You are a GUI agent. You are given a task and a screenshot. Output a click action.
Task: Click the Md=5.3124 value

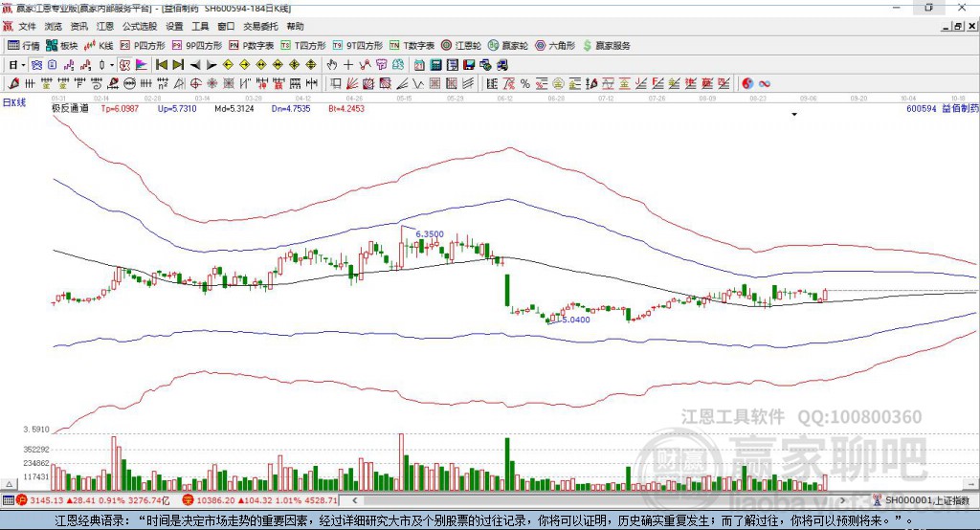234,108
